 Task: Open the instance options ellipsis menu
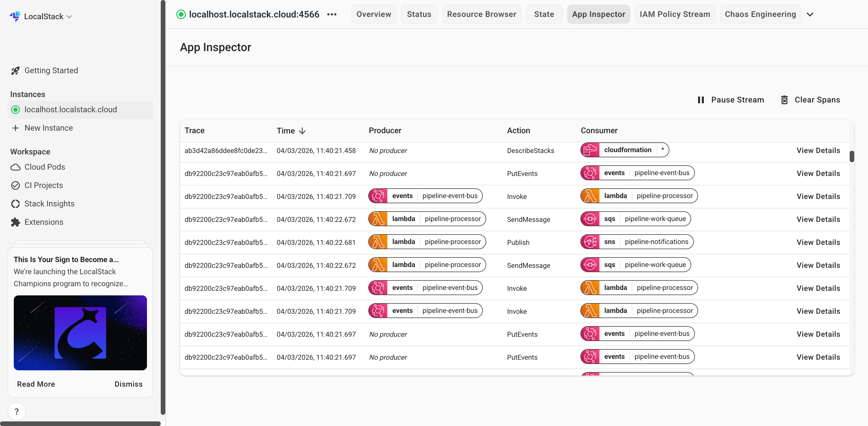(332, 14)
